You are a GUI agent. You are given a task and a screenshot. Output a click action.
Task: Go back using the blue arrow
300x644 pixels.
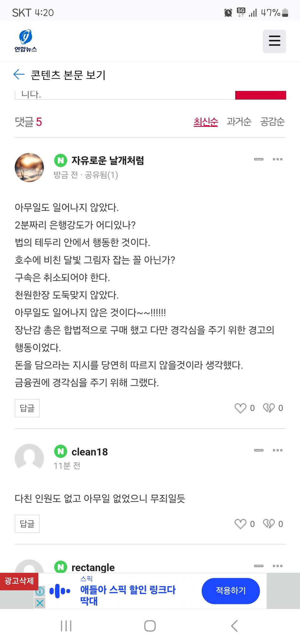click(19, 74)
